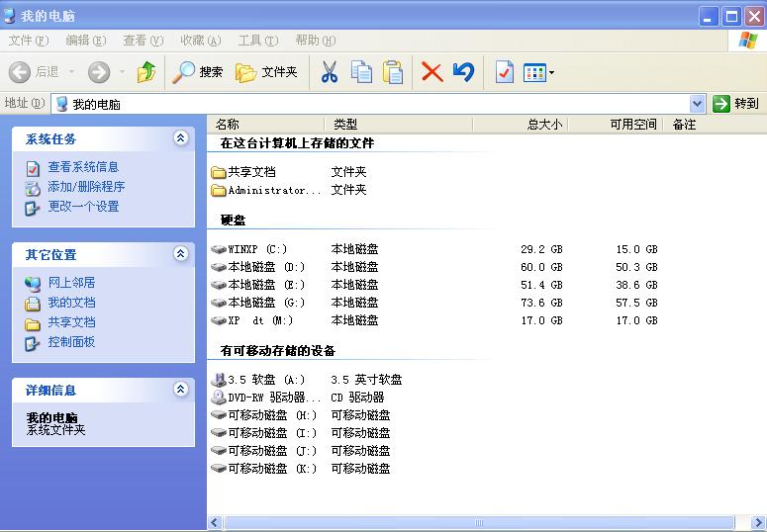
Task: Collapse the 详细信息 panel chevron
Action: tap(180, 389)
